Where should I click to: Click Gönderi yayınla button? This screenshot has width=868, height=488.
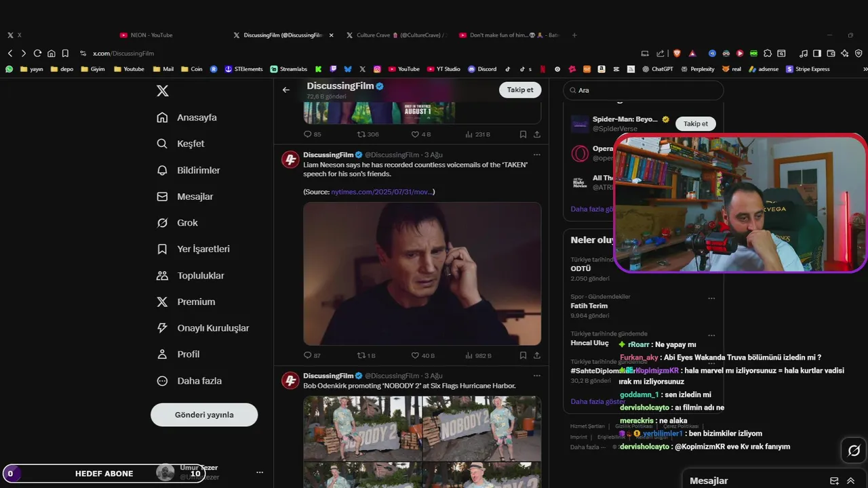click(x=204, y=415)
